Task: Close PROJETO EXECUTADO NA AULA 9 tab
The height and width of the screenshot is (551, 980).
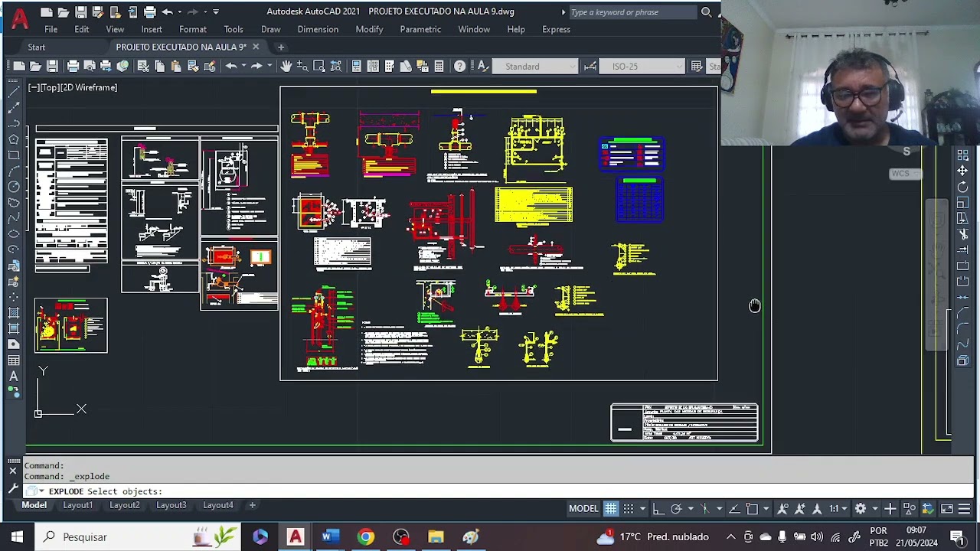Action: point(256,47)
